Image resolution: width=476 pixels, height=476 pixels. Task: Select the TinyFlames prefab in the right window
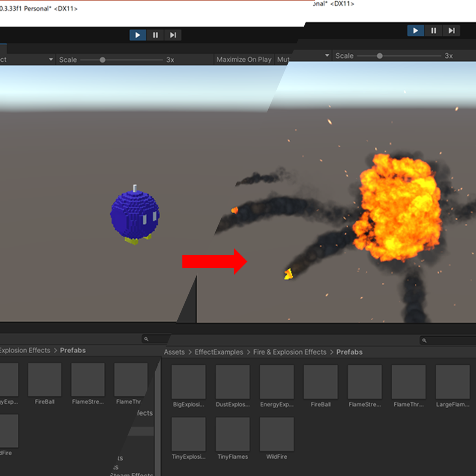pos(233,438)
